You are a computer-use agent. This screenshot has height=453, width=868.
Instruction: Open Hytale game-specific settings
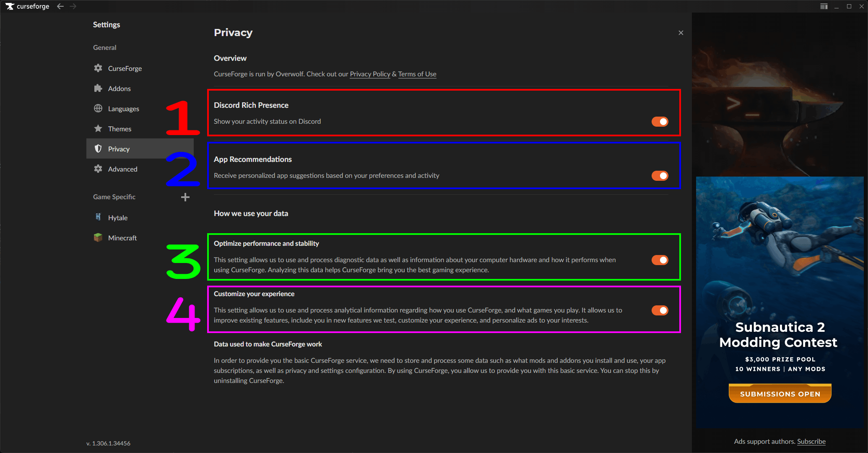tap(140, 217)
